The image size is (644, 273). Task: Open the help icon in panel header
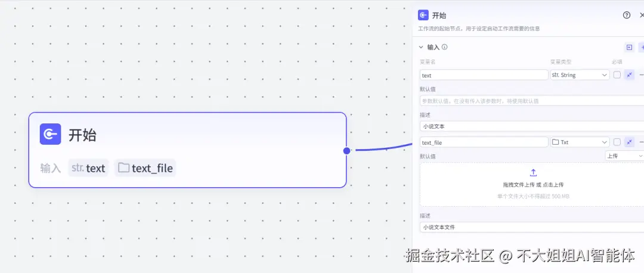(x=626, y=15)
